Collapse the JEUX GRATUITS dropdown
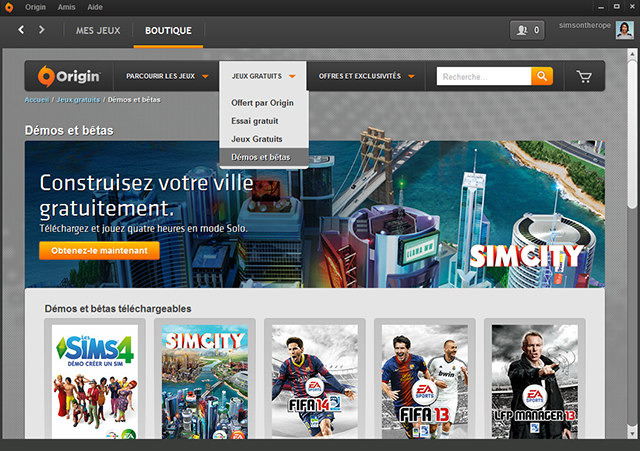This screenshot has width=640, height=451. click(x=263, y=76)
